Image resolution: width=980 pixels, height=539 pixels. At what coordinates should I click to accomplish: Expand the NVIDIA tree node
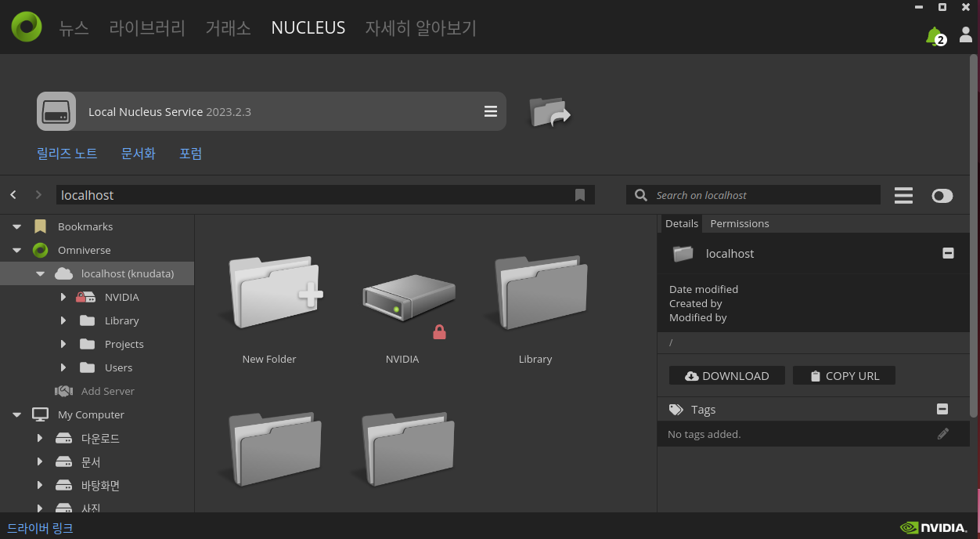(63, 297)
